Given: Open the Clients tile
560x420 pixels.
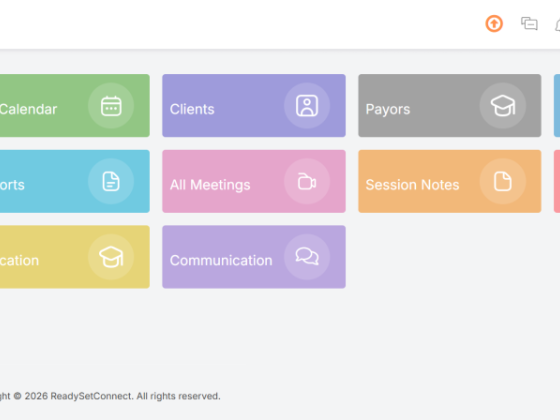Looking at the screenshot, I should click(x=254, y=106).
